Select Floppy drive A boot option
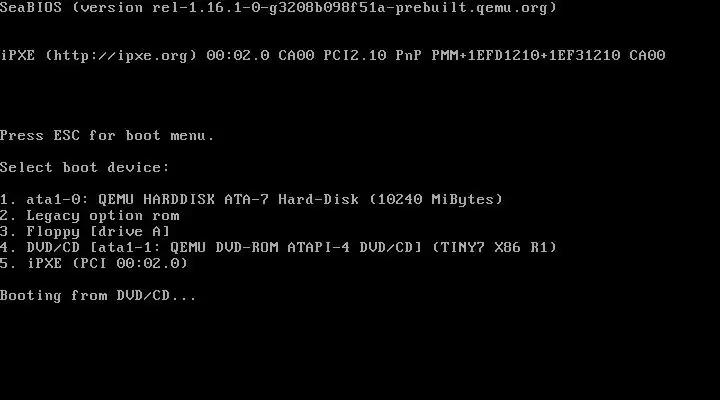The height and width of the screenshot is (400, 720). click(x=85, y=231)
